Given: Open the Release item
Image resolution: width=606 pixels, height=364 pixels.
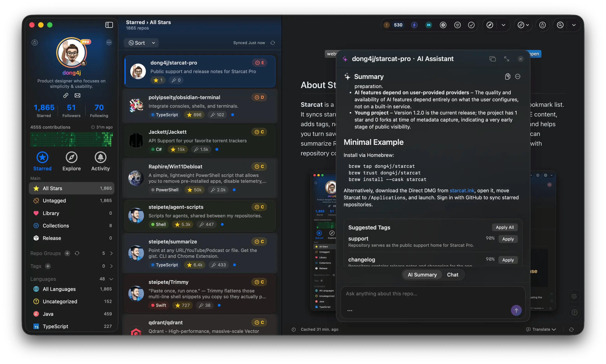Looking at the screenshot, I should [x=71, y=238].
